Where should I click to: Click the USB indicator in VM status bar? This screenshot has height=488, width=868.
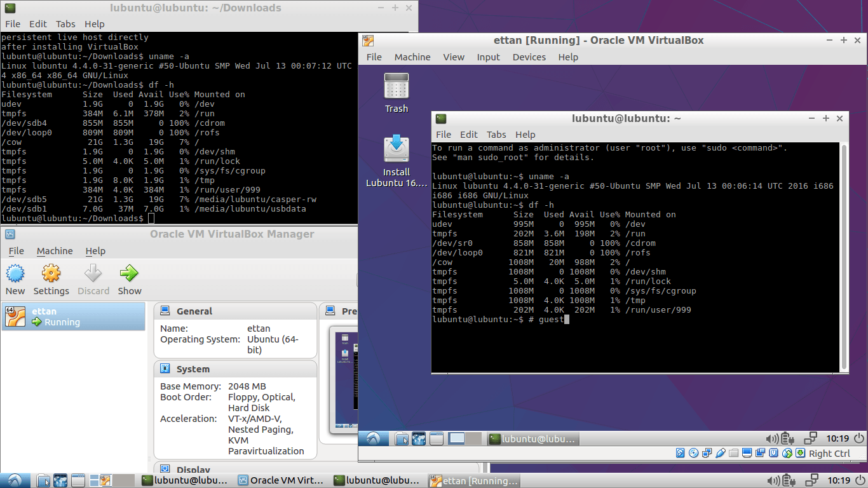coord(721,453)
